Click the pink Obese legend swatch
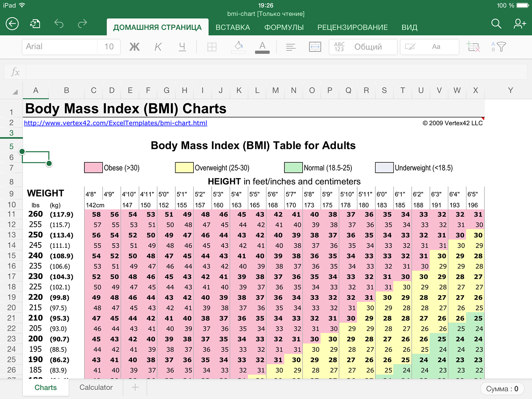 [93, 167]
